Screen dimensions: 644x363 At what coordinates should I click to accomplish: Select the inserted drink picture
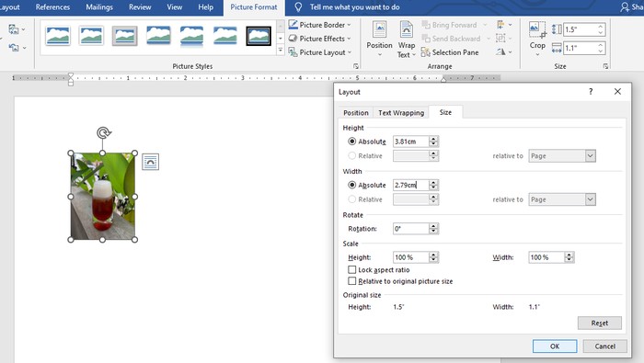tap(103, 197)
